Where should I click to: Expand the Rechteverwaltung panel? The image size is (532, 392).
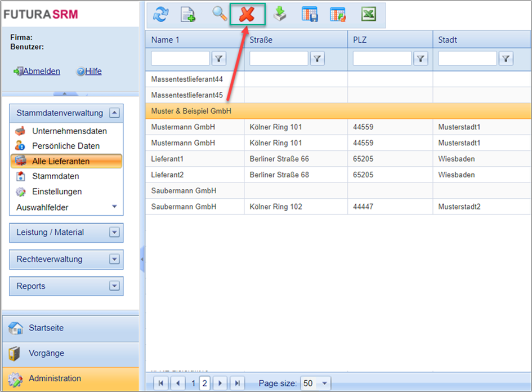115,259
